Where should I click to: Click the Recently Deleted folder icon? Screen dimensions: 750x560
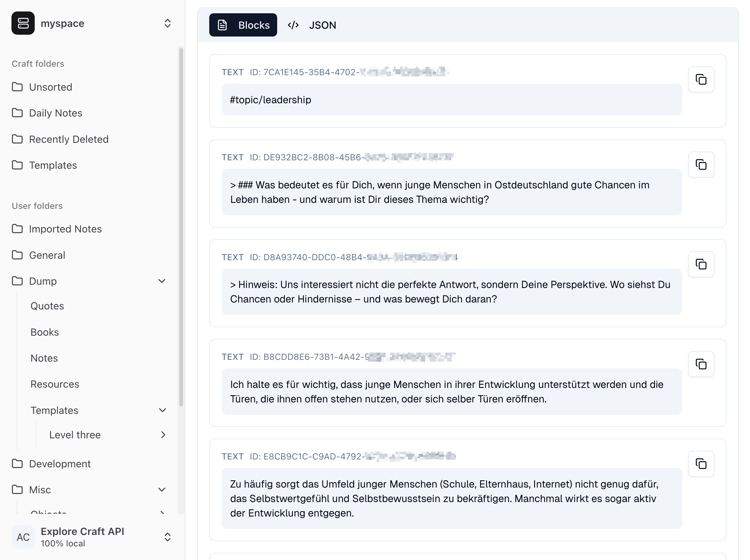click(18, 139)
